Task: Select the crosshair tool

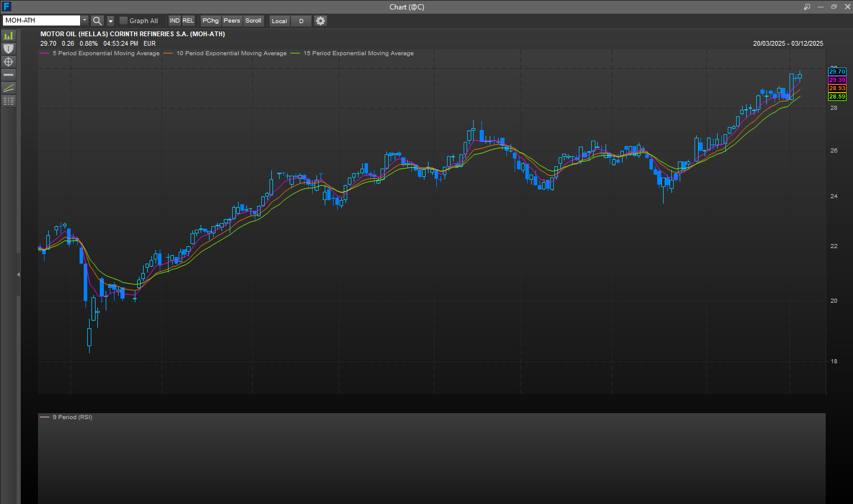Action: click(8, 62)
